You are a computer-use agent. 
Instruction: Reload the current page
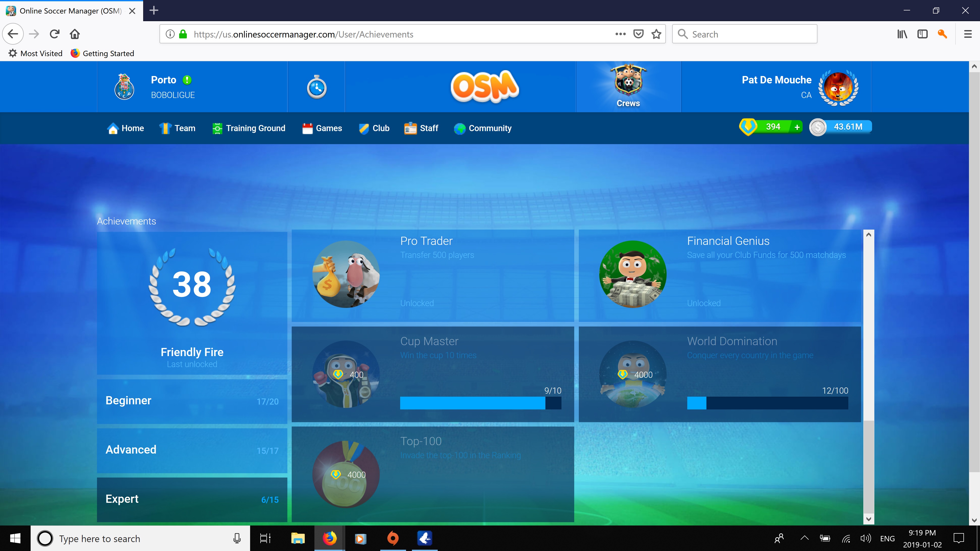click(x=54, y=34)
